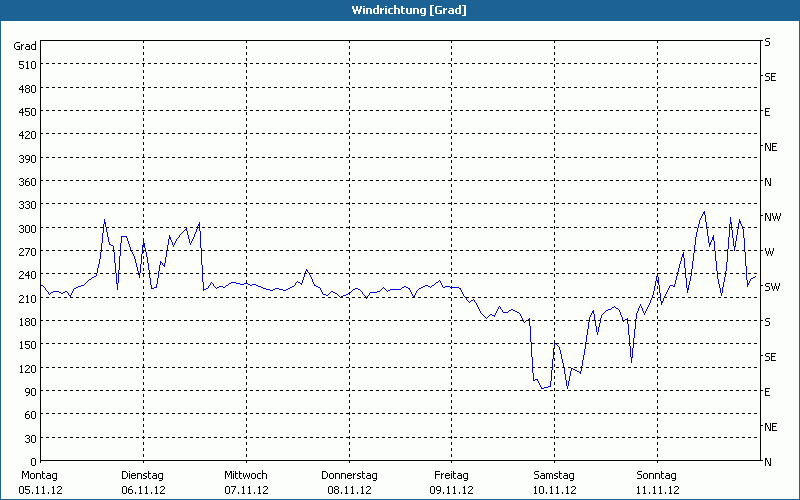The height and width of the screenshot is (500, 800).
Task: Click the "Sonntag" day label
Action: click(x=657, y=476)
